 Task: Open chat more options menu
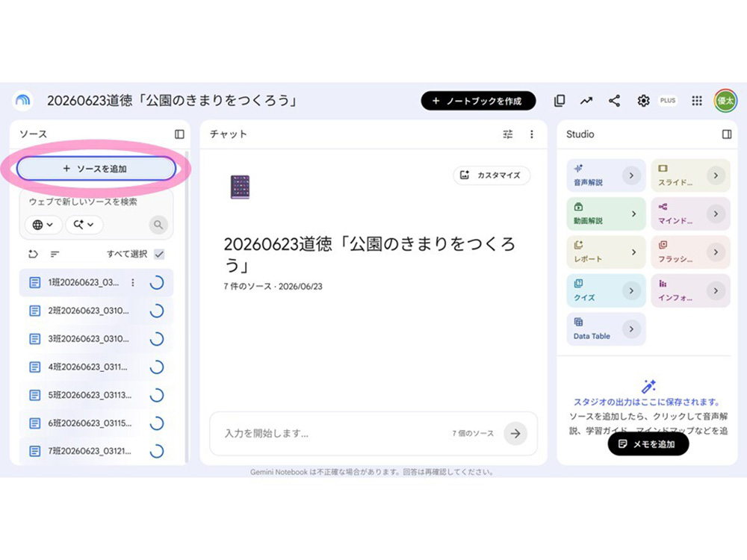tap(532, 134)
